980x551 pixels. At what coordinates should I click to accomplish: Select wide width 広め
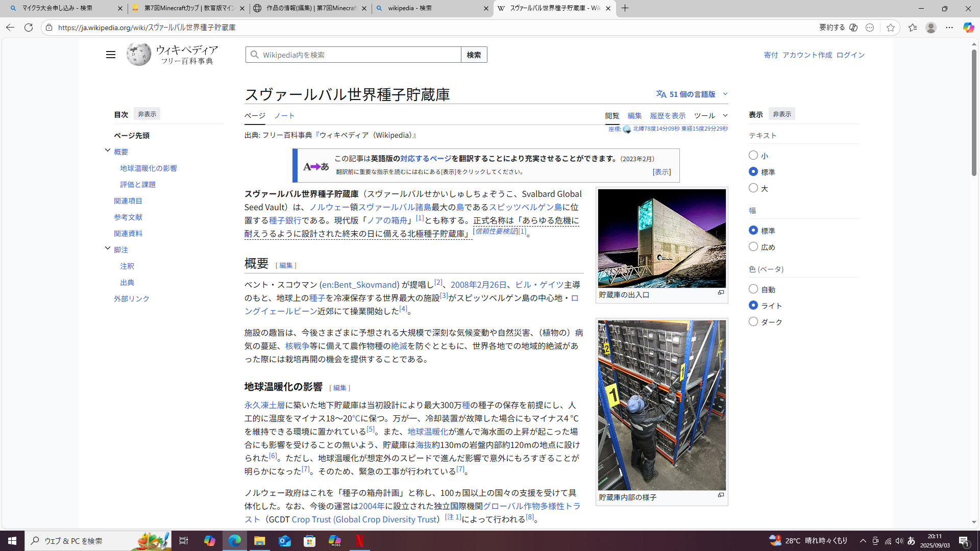[753, 246]
